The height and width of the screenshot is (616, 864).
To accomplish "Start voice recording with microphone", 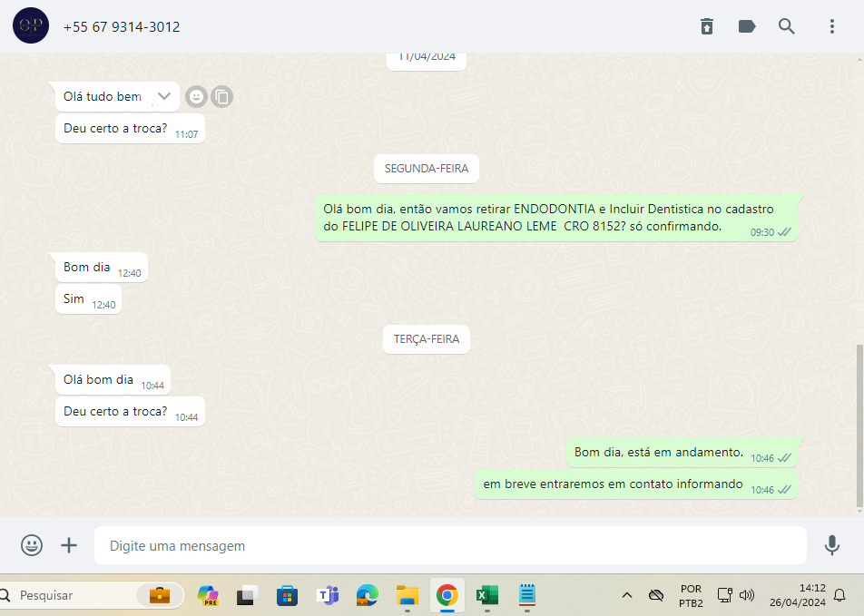I will click(832, 545).
